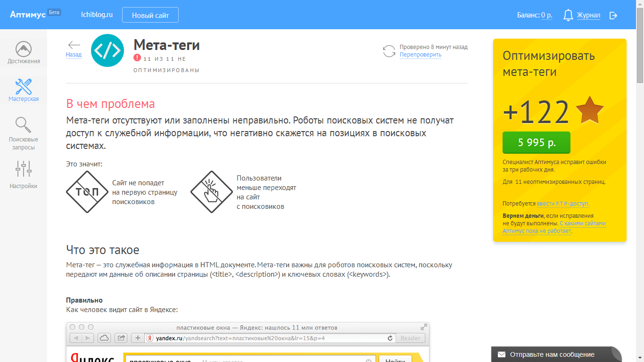Click the logout icon in header
This screenshot has height=362, width=644.
[x=613, y=16]
